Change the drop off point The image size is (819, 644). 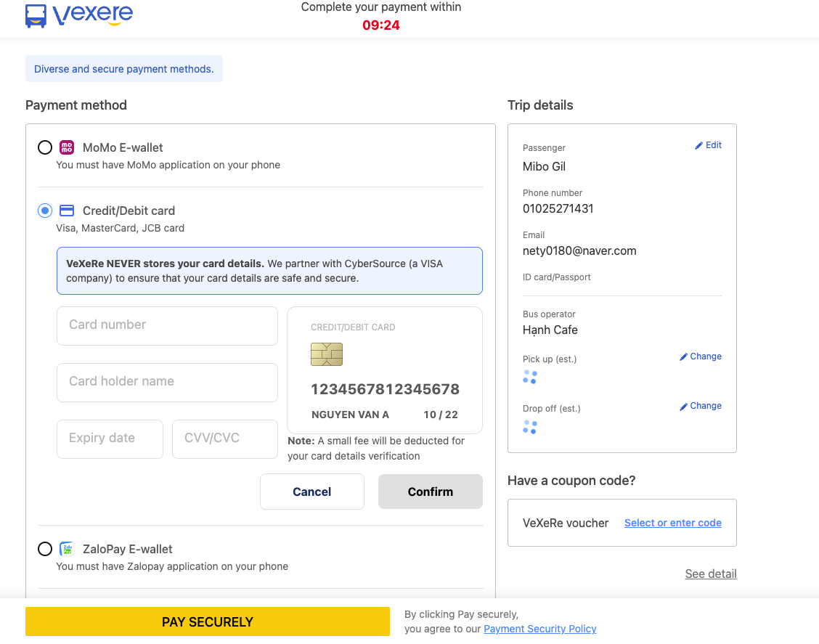tap(701, 406)
